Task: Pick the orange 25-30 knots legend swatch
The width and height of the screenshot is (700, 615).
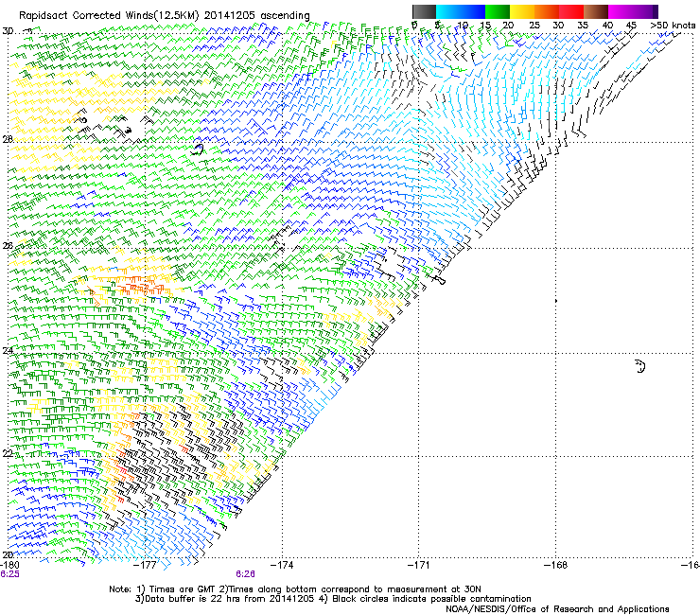Action: click(547, 11)
